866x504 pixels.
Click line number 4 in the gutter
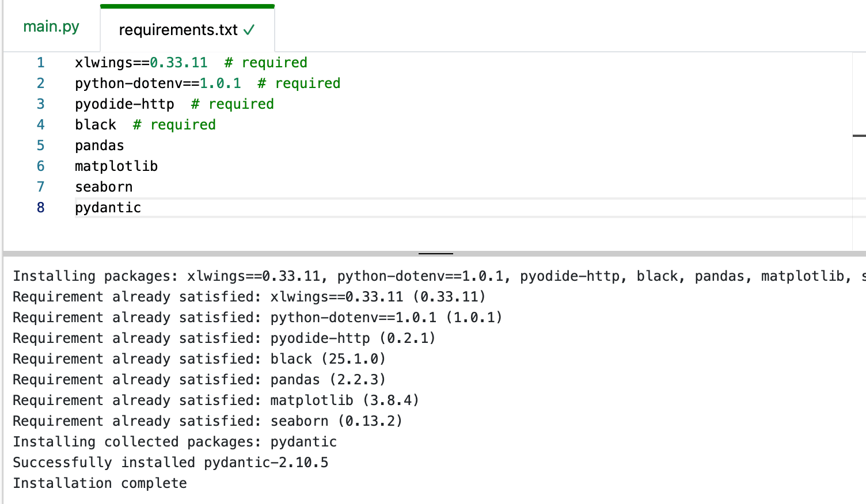[x=40, y=125]
